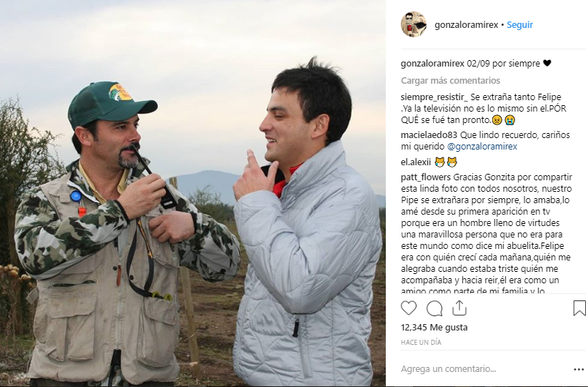The image size is (588, 387).
Task: Open comments with the speech bubble icon
Action: click(x=434, y=308)
